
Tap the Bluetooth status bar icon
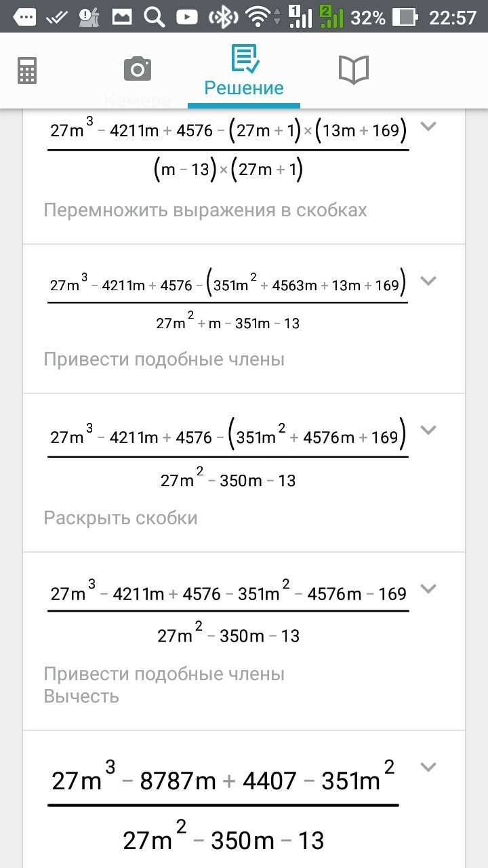point(222,18)
